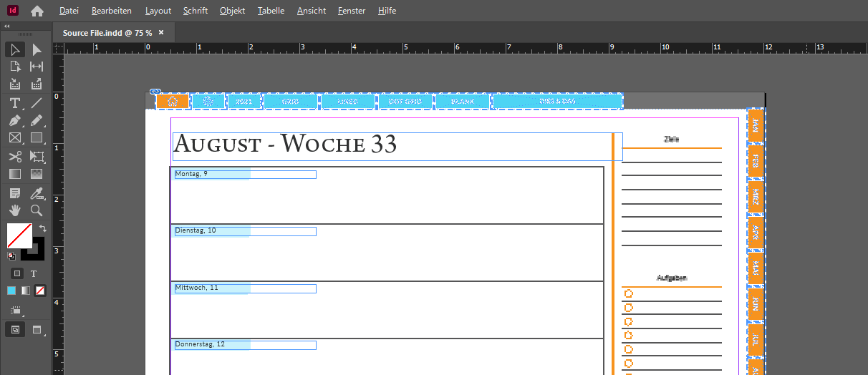Click the JAN side tab on the page
The image size is (868, 375).
756,125
